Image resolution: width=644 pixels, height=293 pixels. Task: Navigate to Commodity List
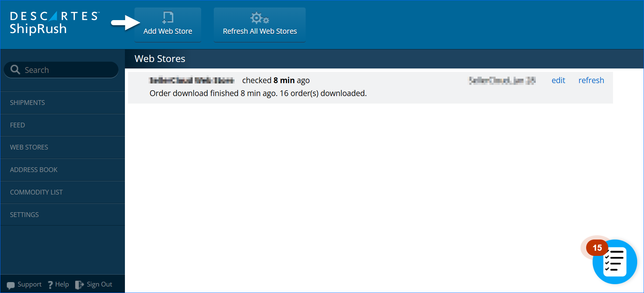36,192
